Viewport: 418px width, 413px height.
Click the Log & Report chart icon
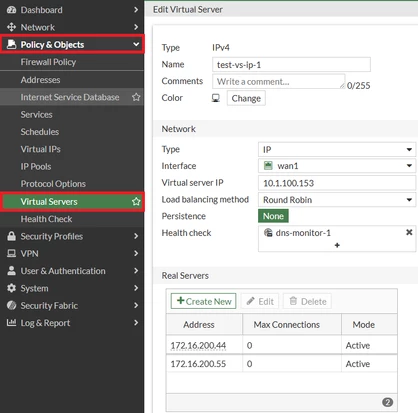pyautogui.click(x=11, y=323)
